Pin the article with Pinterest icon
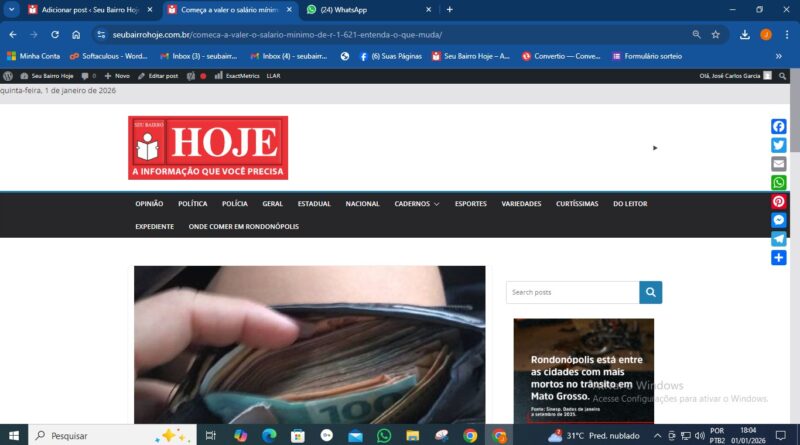The image size is (800, 445). click(778, 201)
